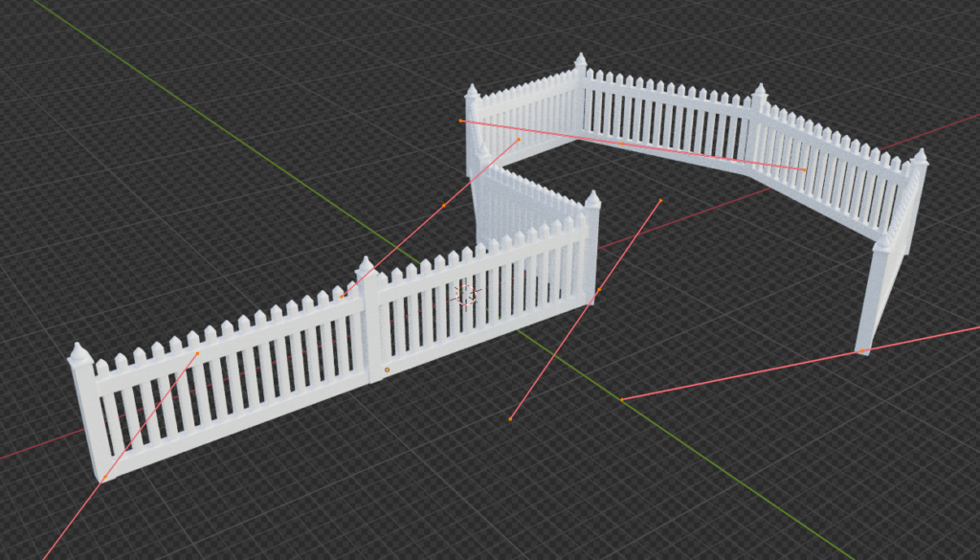Image resolution: width=980 pixels, height=560 pixels.
Task: Select the orange origin dot below the front fence
Action: click(387, 369)
